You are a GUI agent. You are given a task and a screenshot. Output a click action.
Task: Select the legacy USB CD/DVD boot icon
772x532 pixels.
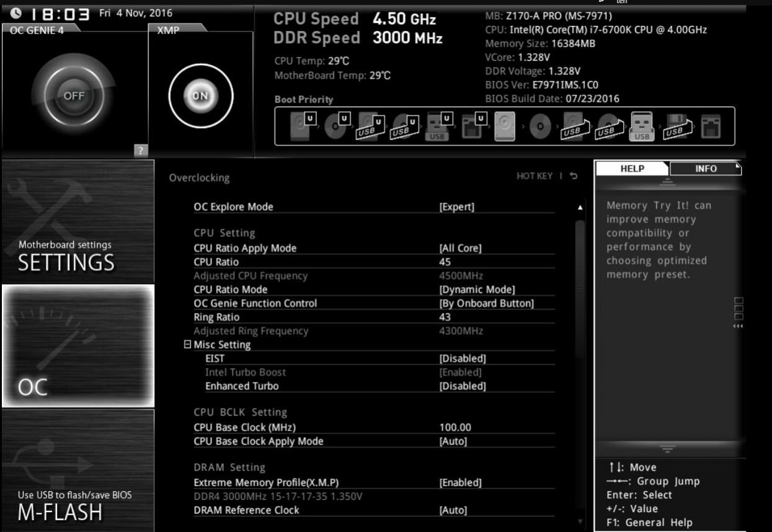coord(608,126)
